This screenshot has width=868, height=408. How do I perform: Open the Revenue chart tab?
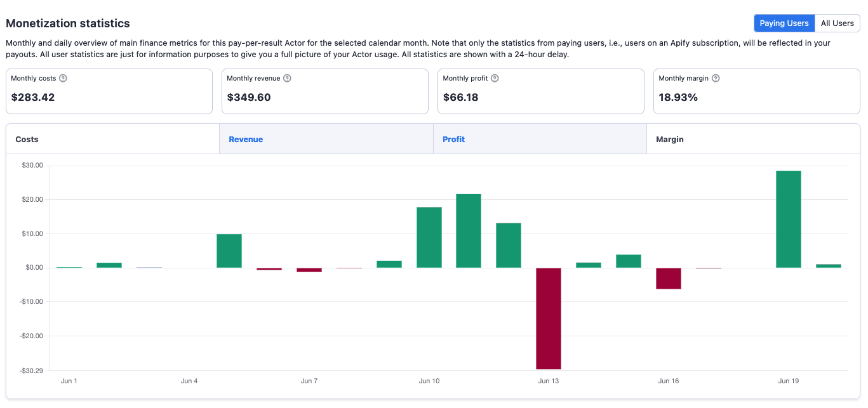326,140
